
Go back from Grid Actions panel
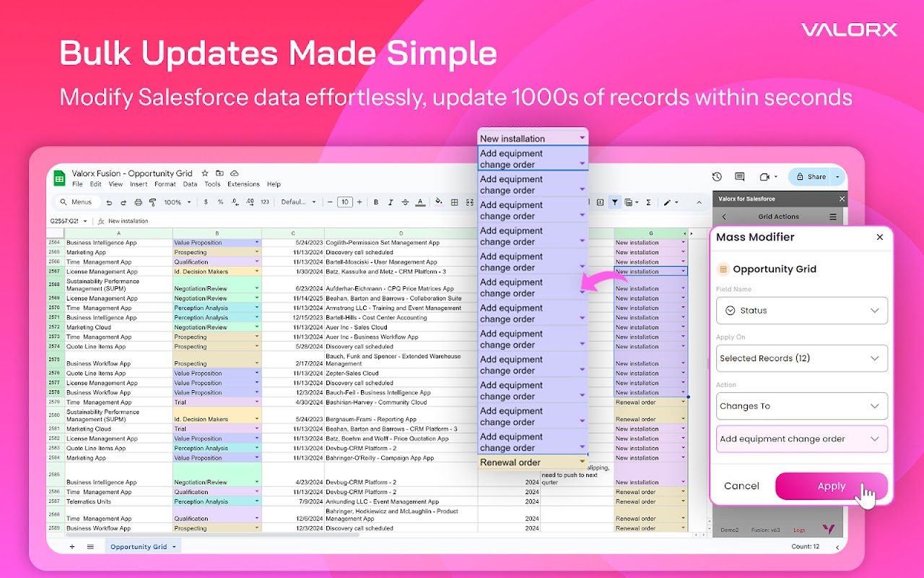pyautogui.click(x=724, y=217)
